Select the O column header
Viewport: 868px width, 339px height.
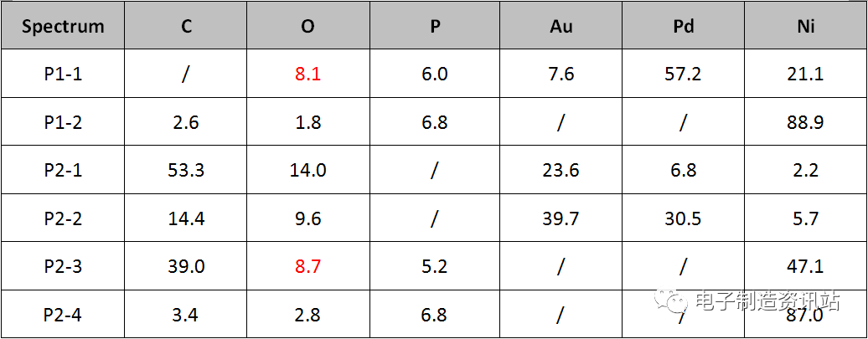[307, 25]
